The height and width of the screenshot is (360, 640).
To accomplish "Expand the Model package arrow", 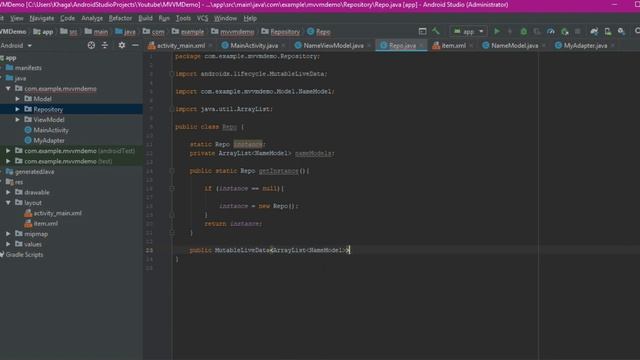I will point(18,99).
